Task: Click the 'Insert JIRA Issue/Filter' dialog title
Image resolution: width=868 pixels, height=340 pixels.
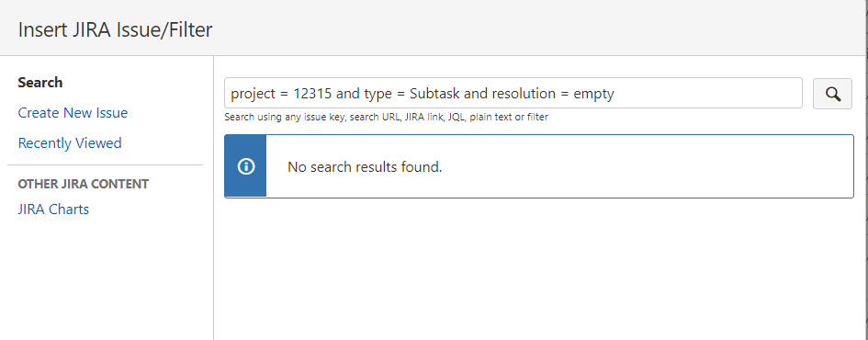Action: point(115,29)
